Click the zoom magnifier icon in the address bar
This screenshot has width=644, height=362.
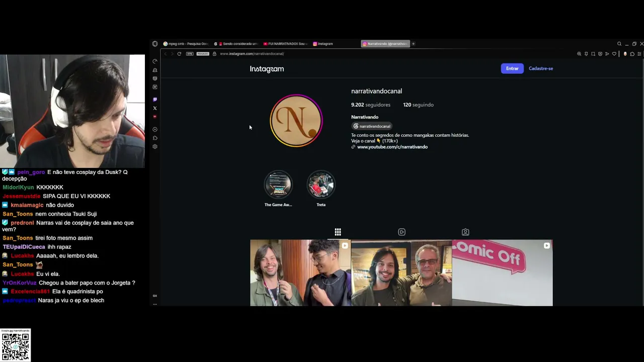[579, 54]
